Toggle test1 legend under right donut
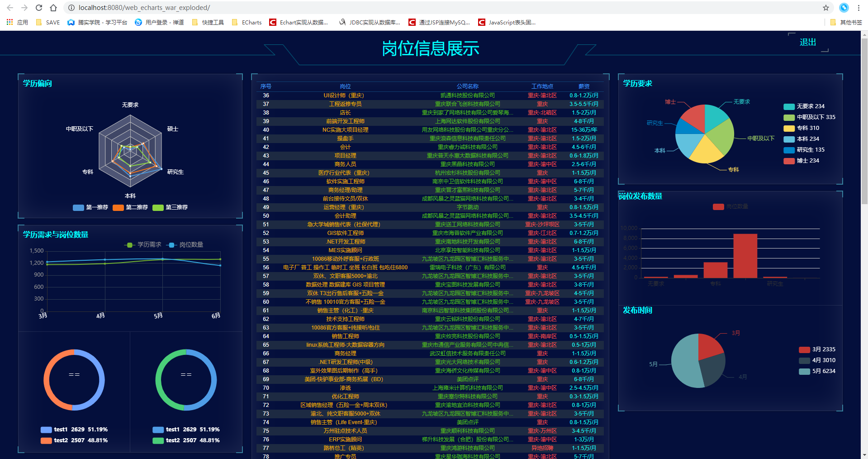This screenshot has width=868, height=459. (x=186, y=430)
